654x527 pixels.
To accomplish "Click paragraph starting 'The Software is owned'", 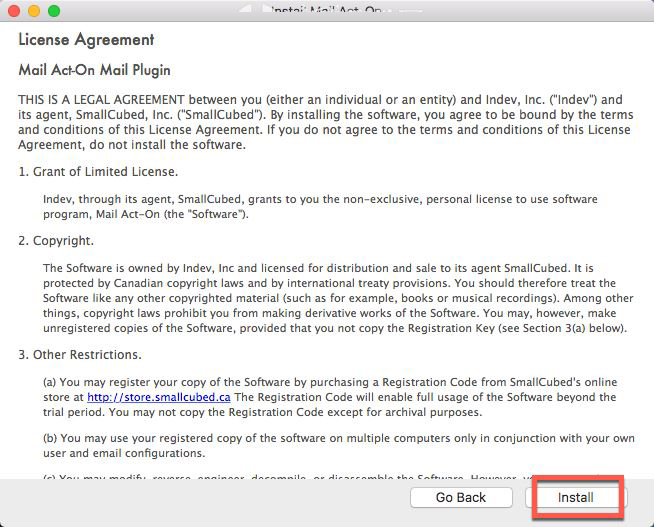I will tap(338, 298).
